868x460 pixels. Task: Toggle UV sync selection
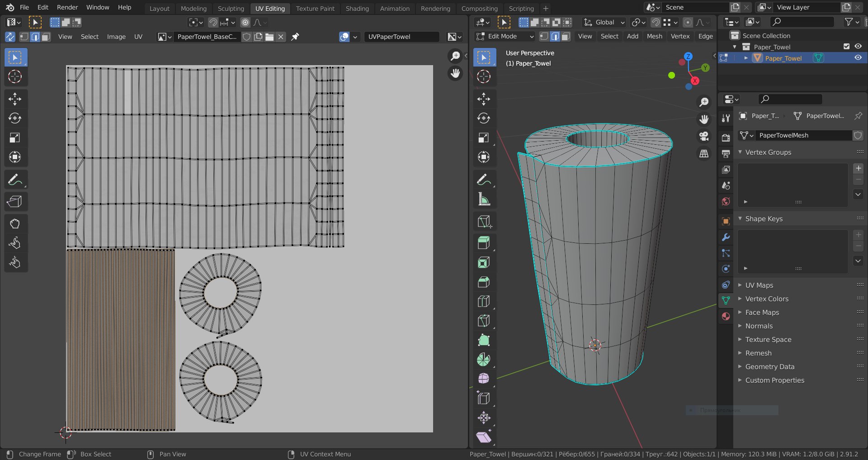10,37
